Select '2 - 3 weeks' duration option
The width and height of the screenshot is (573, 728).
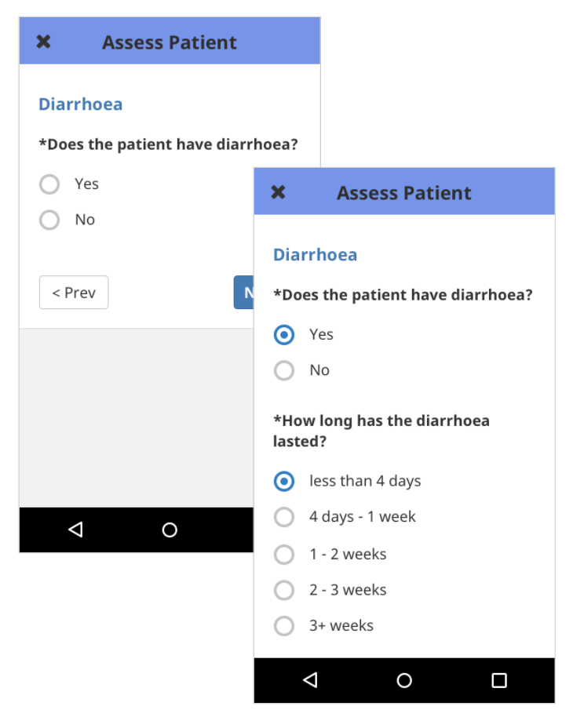(284, 590)
